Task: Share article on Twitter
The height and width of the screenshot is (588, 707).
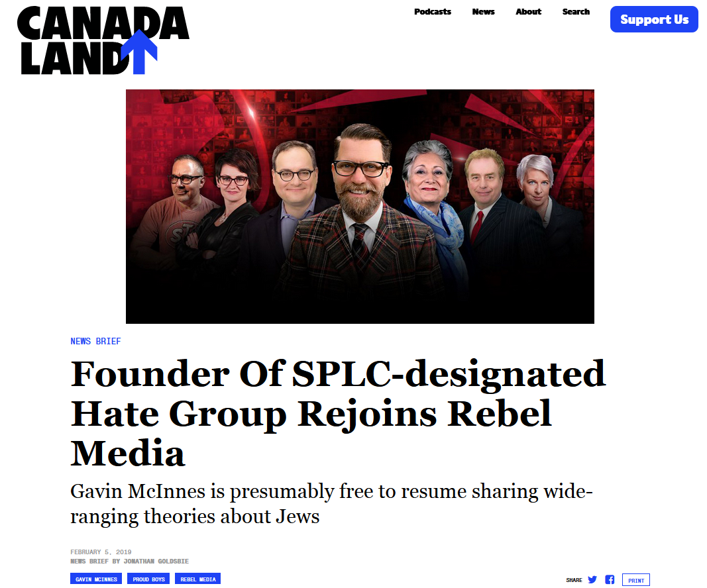Action: 592,579
